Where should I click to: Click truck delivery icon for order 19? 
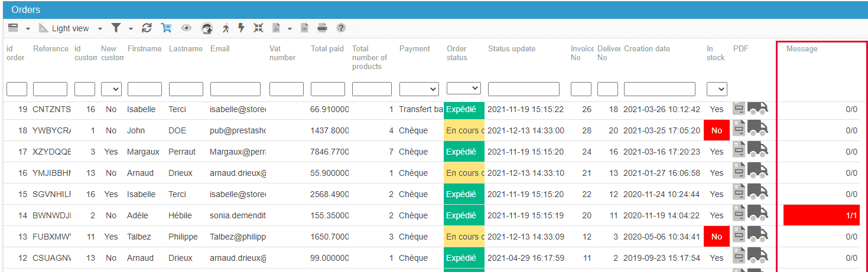pyautogui.click(x=758, y=108)
